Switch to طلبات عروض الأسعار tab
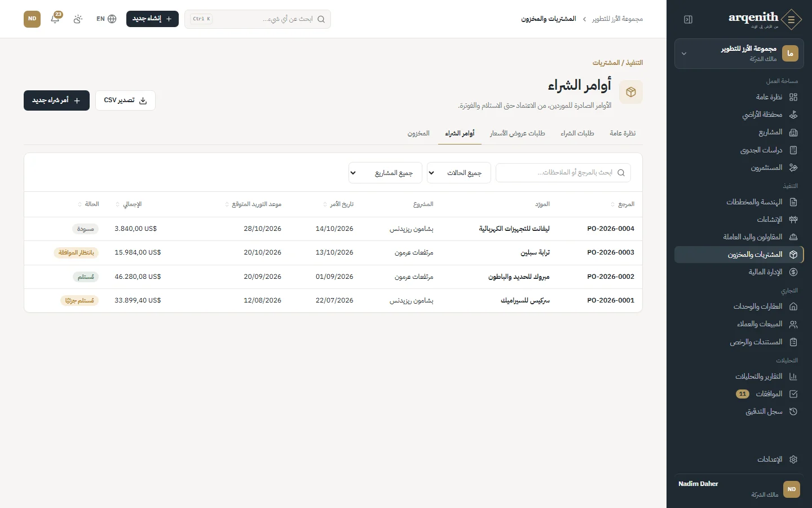812x508 pixels. click(x=518, y=133)
